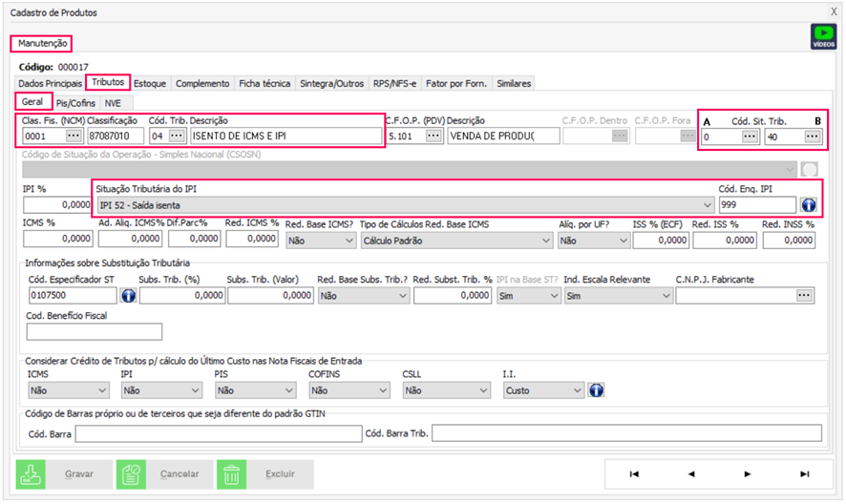The height and width of the screenshot is (504, 846).
Task: Open NCM lookup ellipsis button
Action: 74,136
